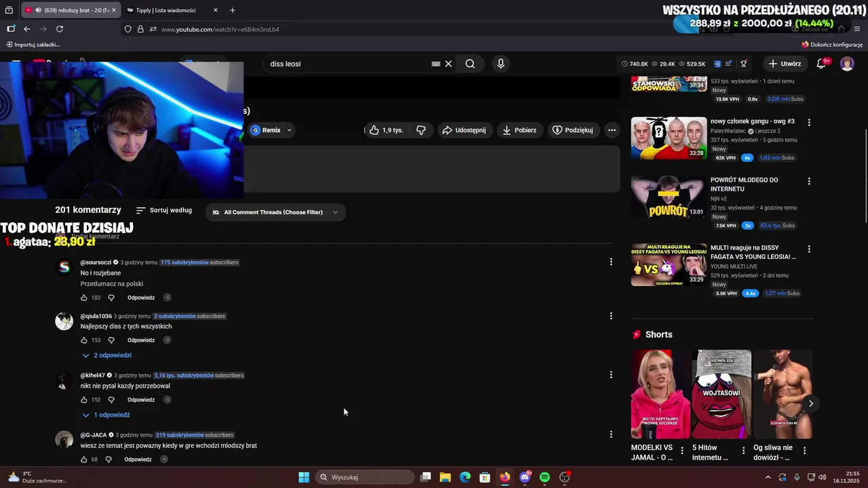
Task: Reload the page
Action: point(60,29)
